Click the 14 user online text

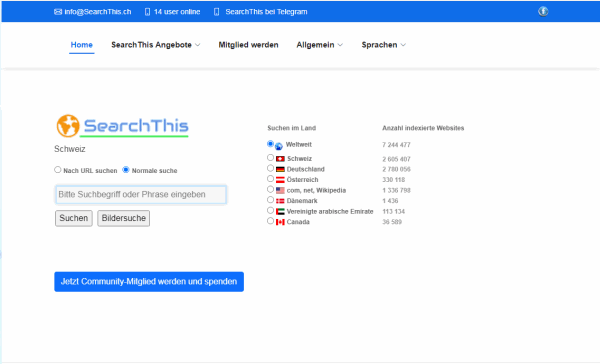point(177,12)
